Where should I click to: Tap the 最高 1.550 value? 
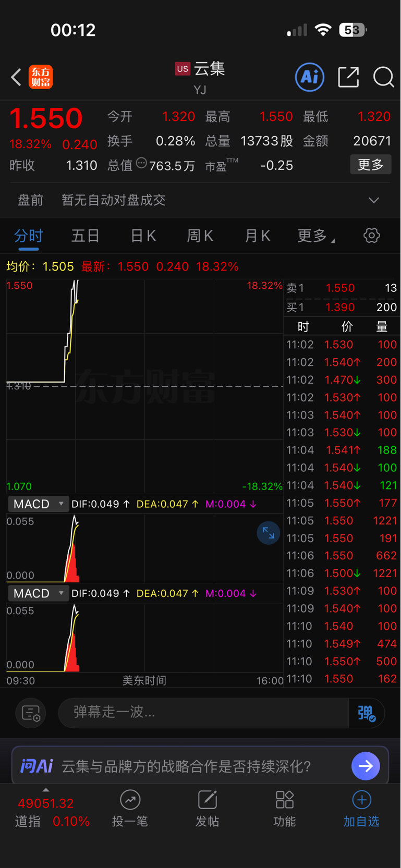(276, 117)
